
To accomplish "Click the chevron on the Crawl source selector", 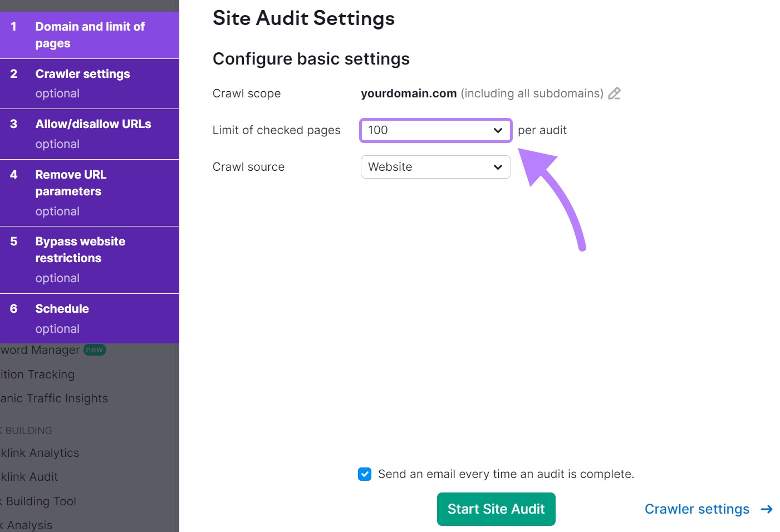I will point(497,167).
